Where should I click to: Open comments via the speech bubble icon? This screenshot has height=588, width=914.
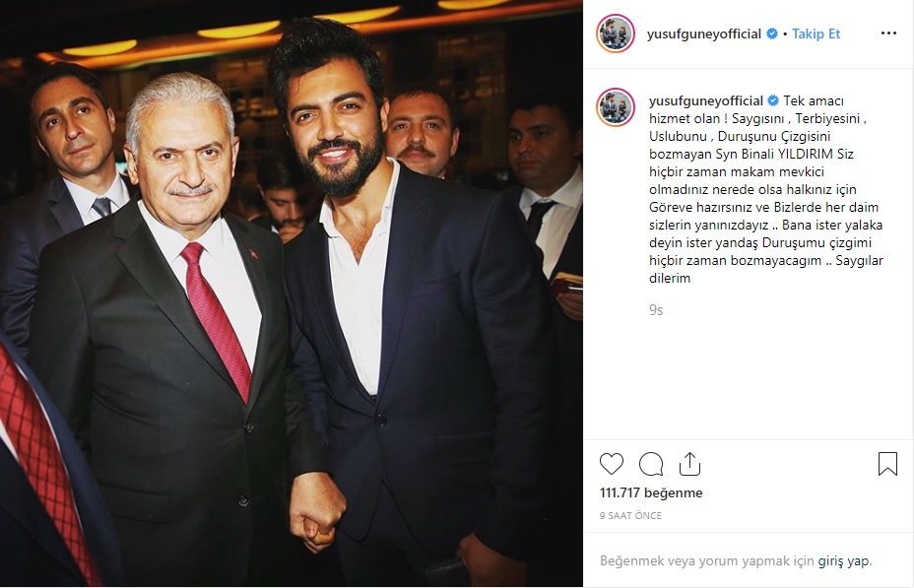coord(650,465)
